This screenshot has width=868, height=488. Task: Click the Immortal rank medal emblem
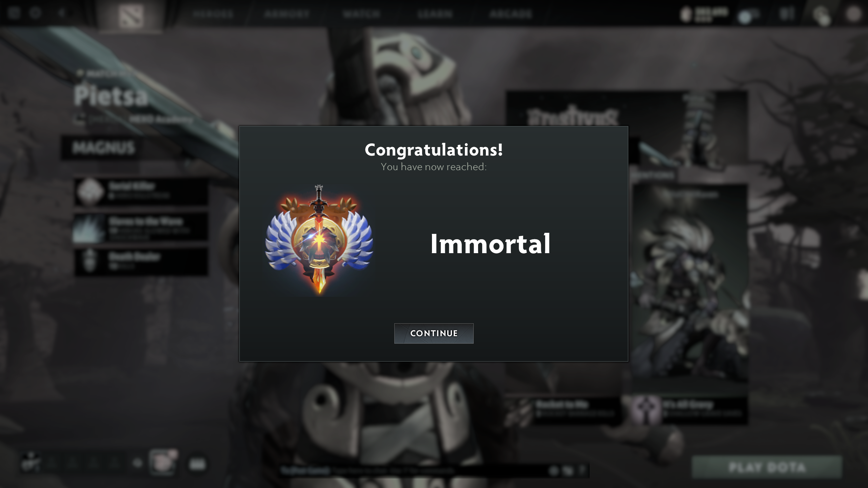pyautogui.click(x=319, y=240)
